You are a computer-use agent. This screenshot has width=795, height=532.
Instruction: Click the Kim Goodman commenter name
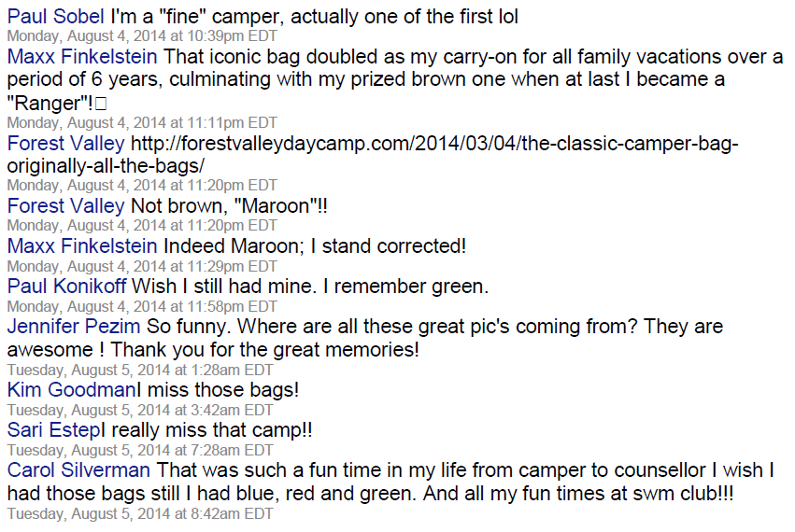coord(71,390)
